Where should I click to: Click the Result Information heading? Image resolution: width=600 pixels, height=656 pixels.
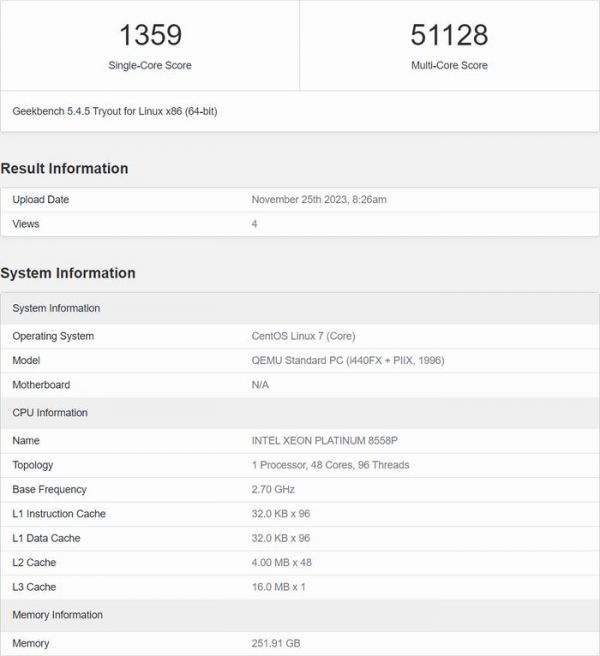tap(64, 169)
